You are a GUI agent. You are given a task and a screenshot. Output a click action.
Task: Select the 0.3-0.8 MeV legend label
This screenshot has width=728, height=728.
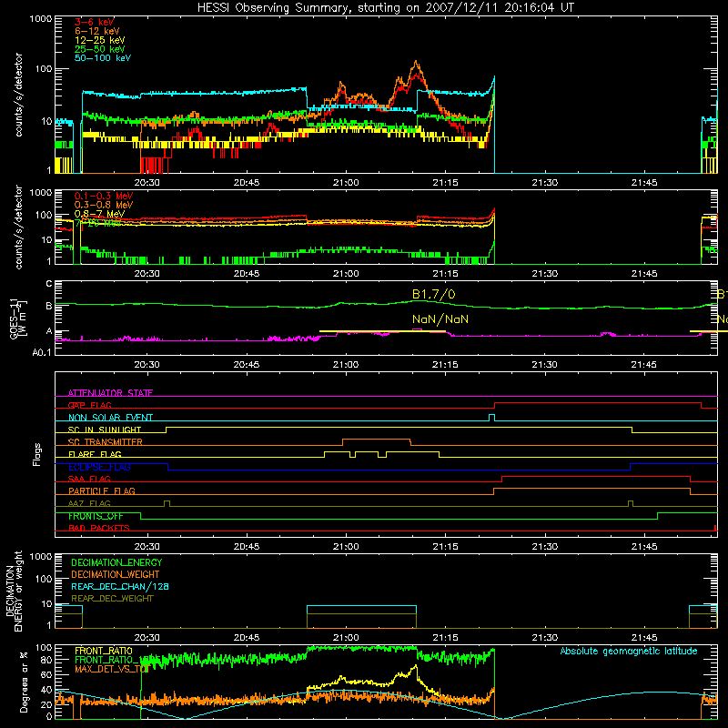coord(104,205)
